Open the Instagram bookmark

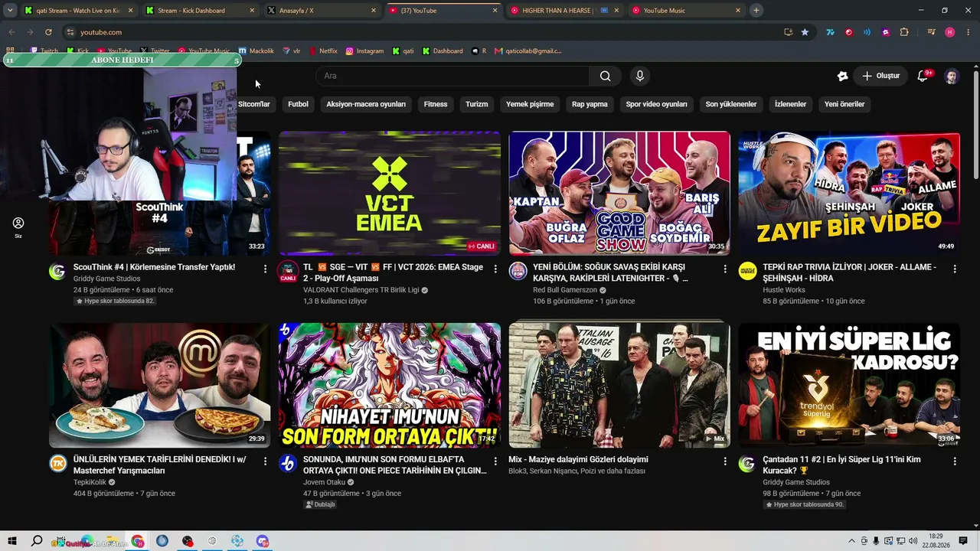point(364,51)
